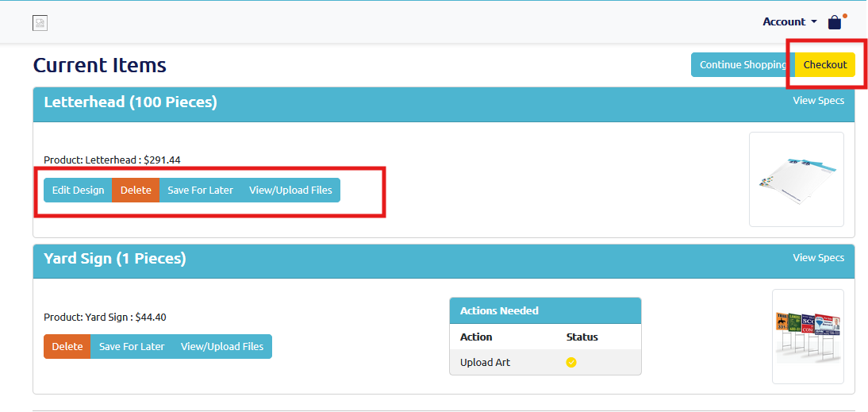The image size is (868, 412).
Task: Save the Yard Sign for later
Action: coord(132,347)
